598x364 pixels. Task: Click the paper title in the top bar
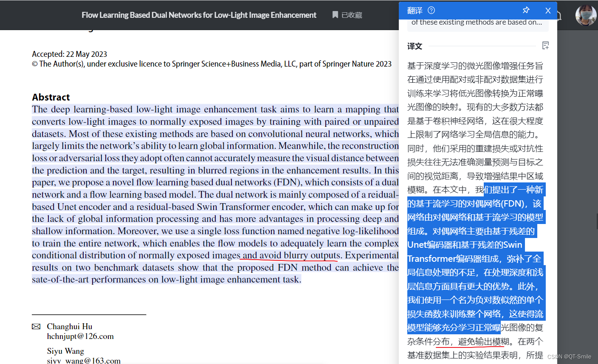[199, 15]
